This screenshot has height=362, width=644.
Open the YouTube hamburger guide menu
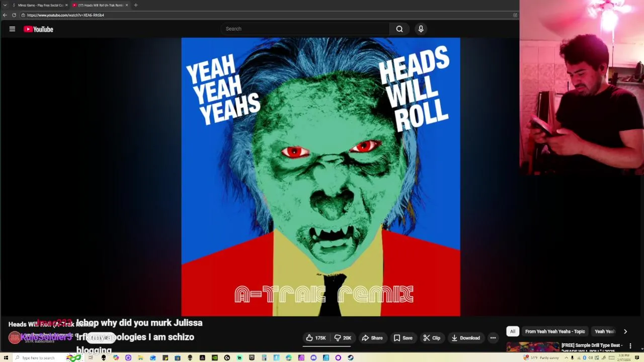[12, 29]
